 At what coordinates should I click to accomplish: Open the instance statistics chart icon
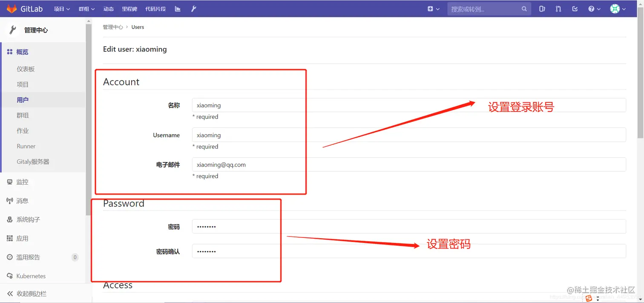point(178,9)
